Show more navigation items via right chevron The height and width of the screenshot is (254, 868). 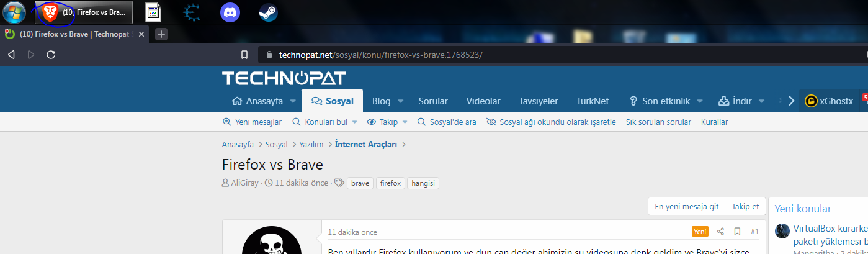(x=791, y=101)
